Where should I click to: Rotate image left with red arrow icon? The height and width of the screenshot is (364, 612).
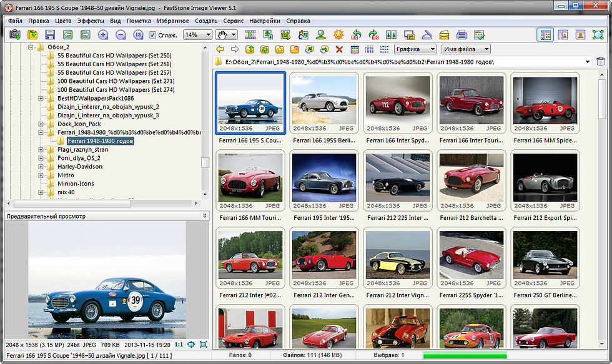pos(356,35)
